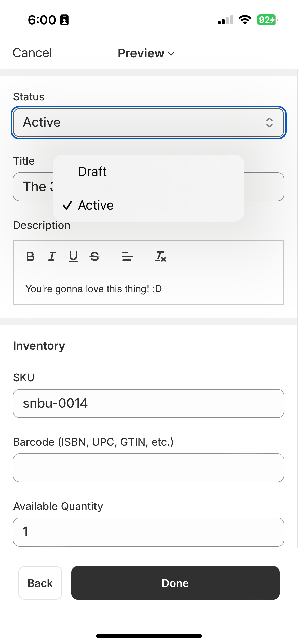The image size is (298, 644).
Task: Click the empty Barcode input field
Action: point(148,468)
